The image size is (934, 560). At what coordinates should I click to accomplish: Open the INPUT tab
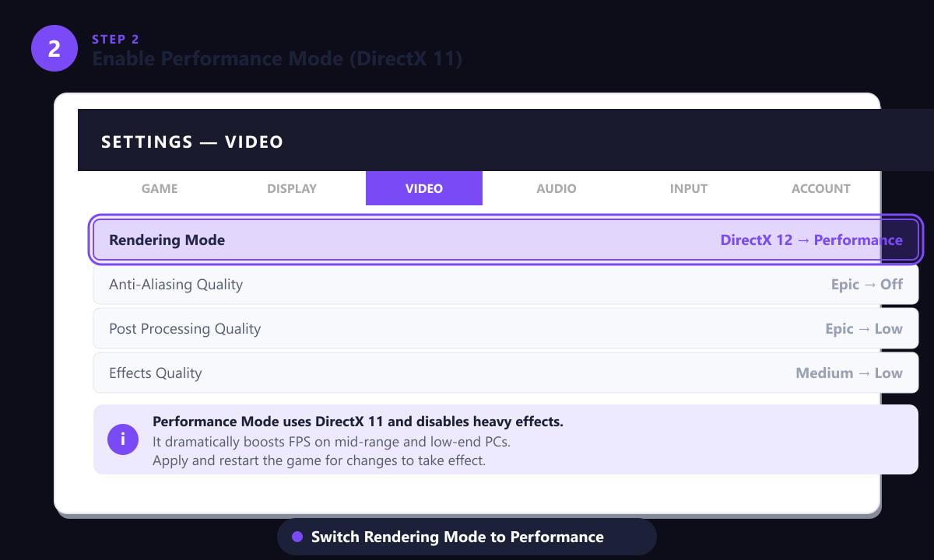coord(689,188)
